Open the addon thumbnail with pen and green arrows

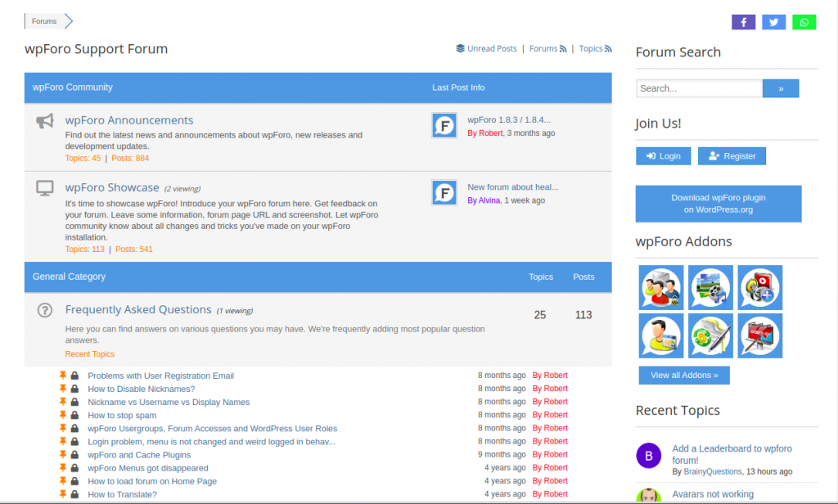pos(710,335)
